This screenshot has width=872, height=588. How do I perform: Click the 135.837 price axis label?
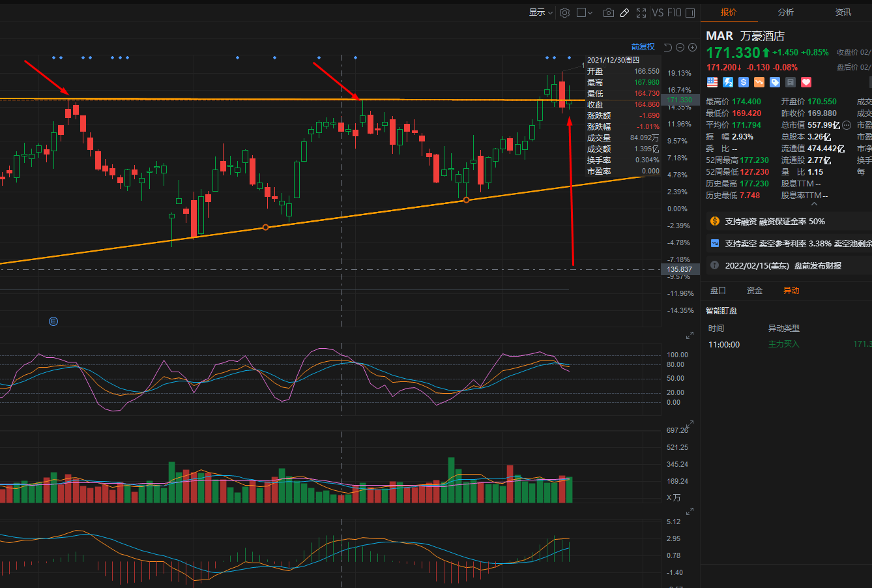click(x=679, y=269)
